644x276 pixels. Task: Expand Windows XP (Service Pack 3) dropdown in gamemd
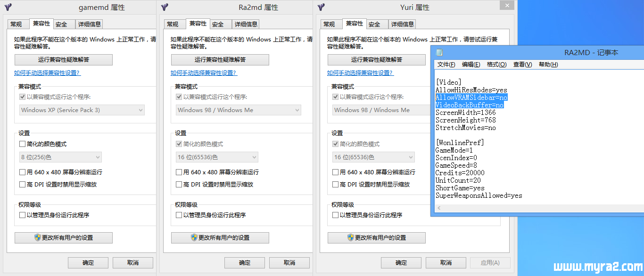tap(82, 110)
